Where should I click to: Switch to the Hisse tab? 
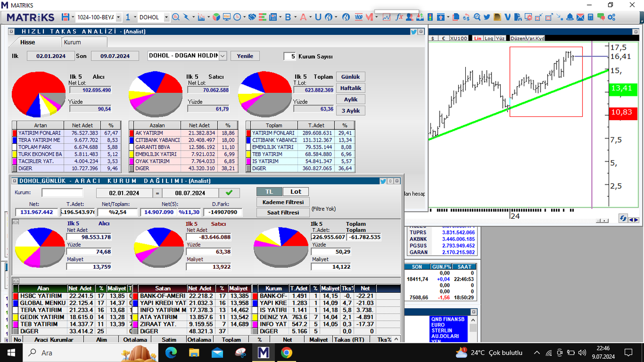(x=27, y=42)
